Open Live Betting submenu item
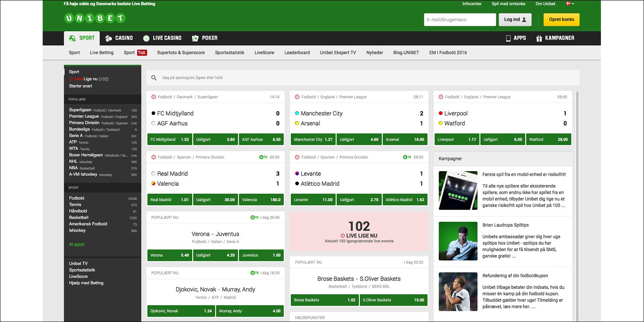The image size is (644, 322). pos(102,53)
